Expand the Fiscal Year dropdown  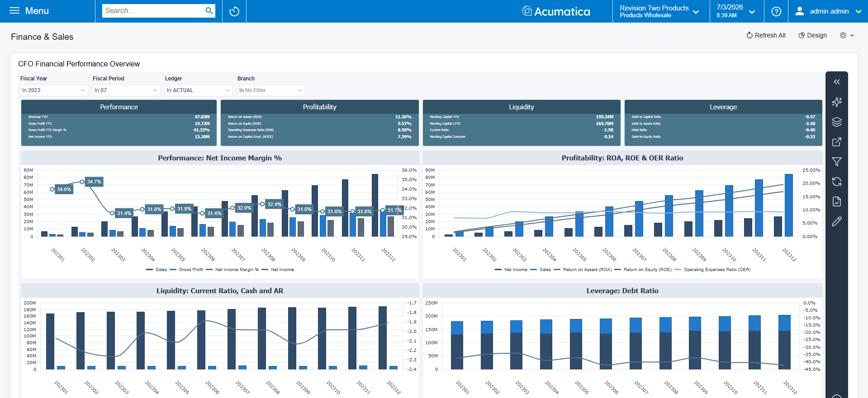(x=54, y=90)
